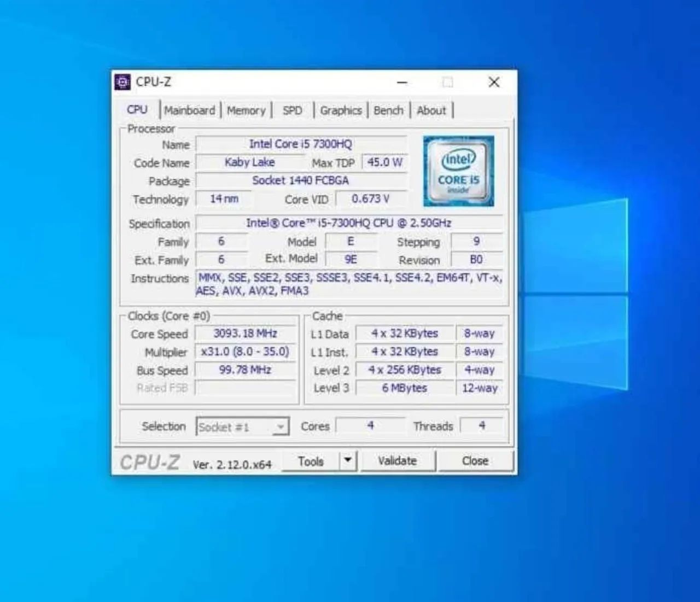Click the Revision value 'B0'
Screen dimensions: 700x602
476,259
